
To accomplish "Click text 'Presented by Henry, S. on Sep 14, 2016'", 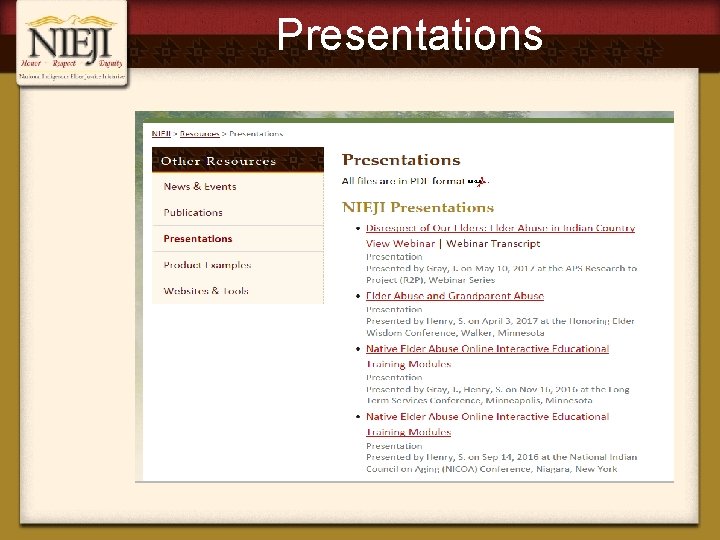I will 452,457.
